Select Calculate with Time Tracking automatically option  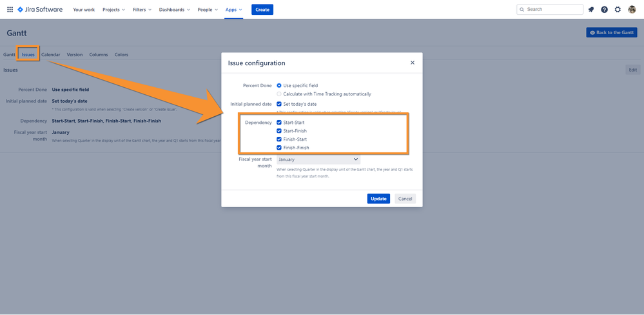pyautogui.click(x=279, y=94)
